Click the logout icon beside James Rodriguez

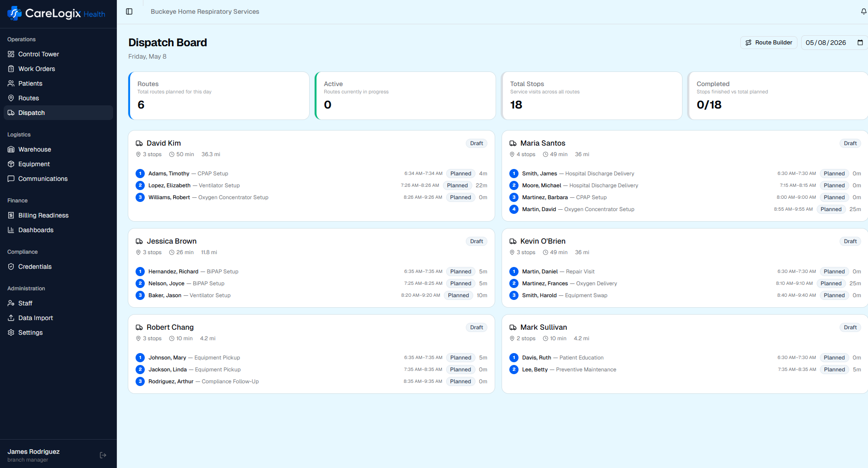click(103, 455)
